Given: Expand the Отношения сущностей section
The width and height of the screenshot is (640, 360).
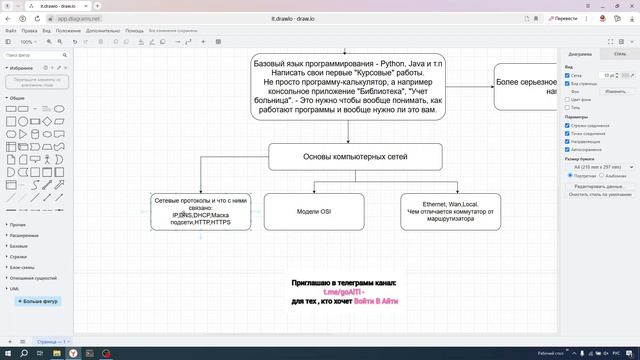Looking at the screenshot, I should coord(33,278).
